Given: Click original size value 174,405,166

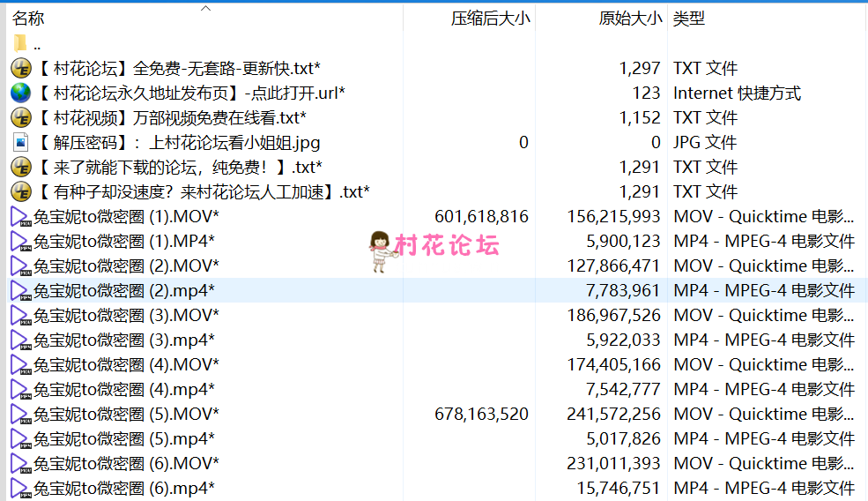Looking at the screenshot, I should (614, 364).
